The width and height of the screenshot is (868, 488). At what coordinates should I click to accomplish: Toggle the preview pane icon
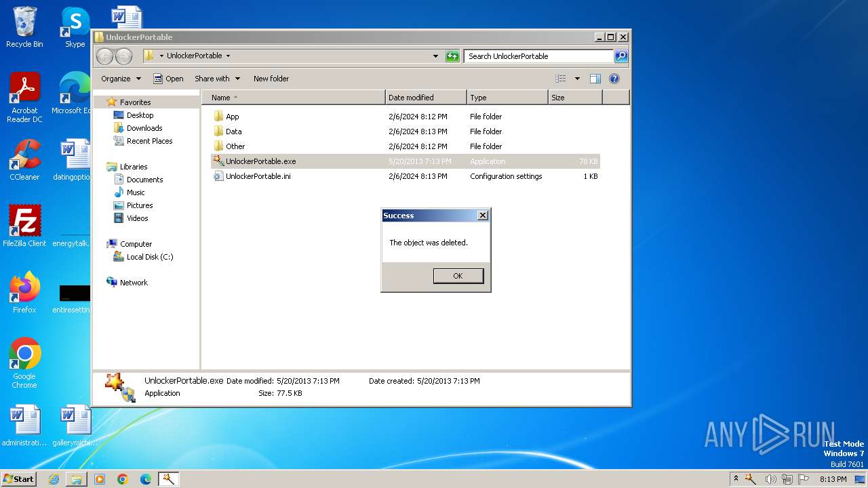click(595, 79)
